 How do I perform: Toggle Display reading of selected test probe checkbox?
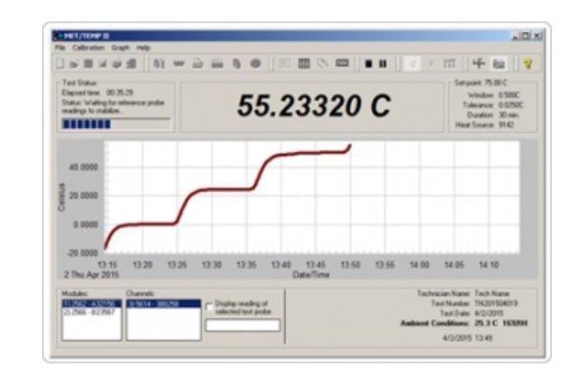210,308
